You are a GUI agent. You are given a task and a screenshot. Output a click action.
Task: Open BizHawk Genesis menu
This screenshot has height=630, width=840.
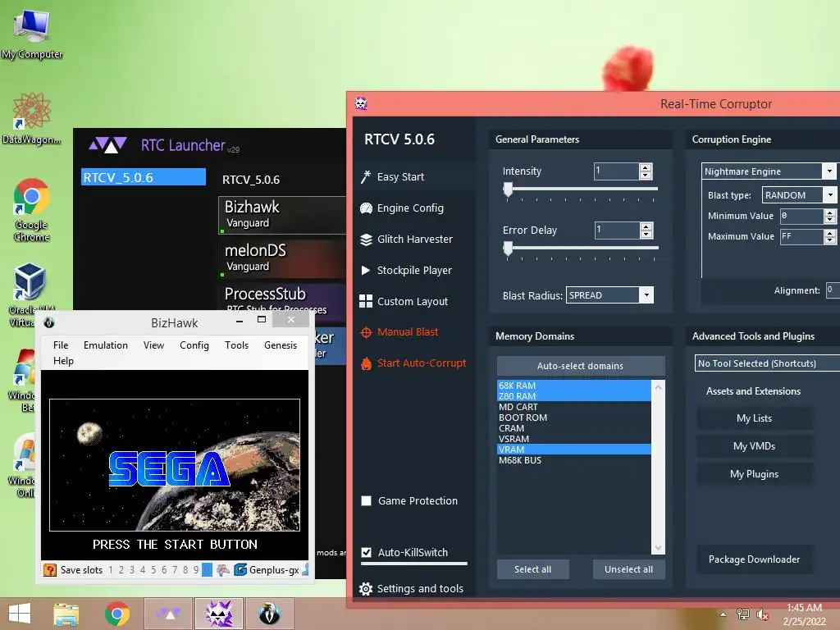pyautogui.click(x=281, y=345)
